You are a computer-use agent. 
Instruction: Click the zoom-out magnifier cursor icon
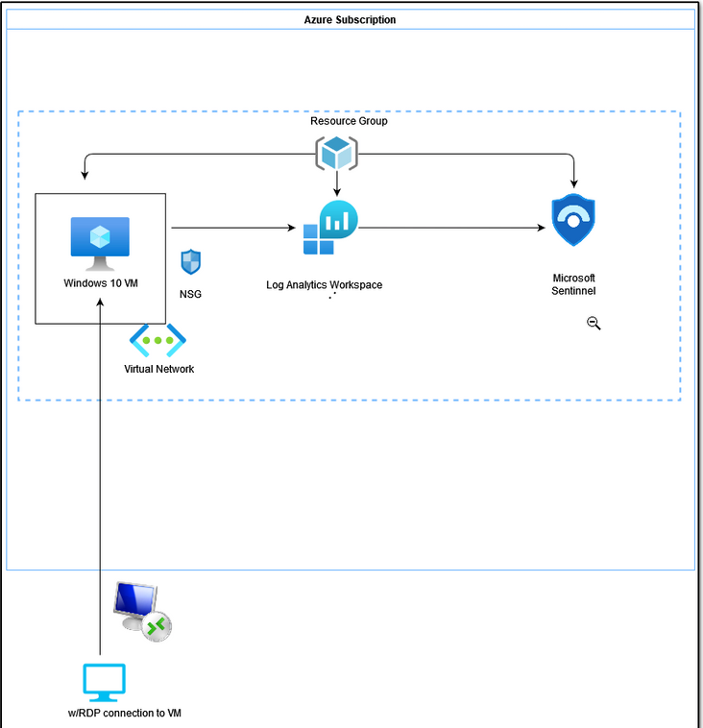[x=594, y=323]
